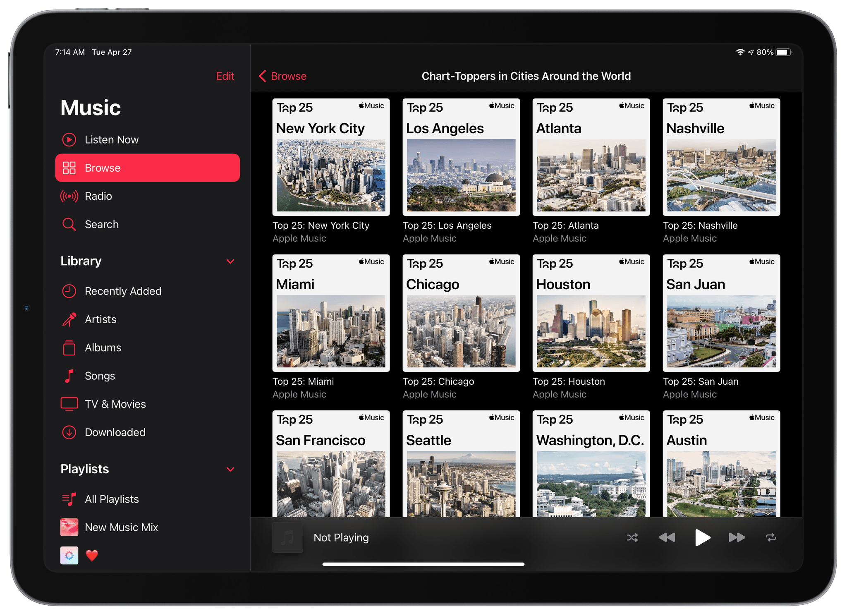Open TV & Movies library

148,404
